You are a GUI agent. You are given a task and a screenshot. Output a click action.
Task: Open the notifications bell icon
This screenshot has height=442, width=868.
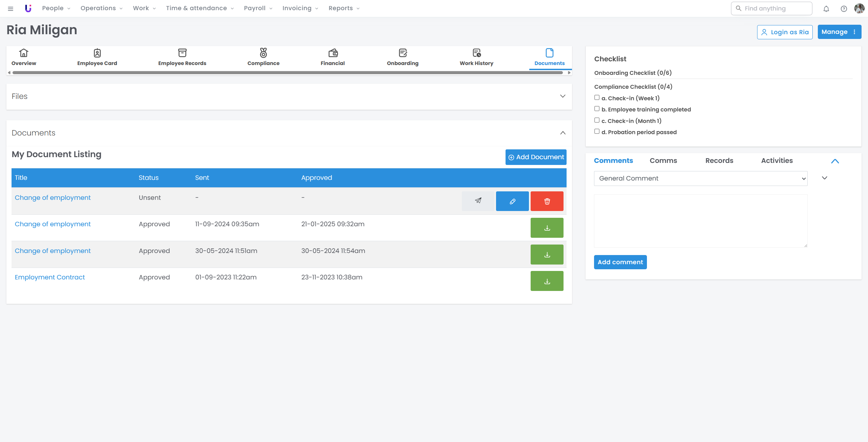point(826,9)
